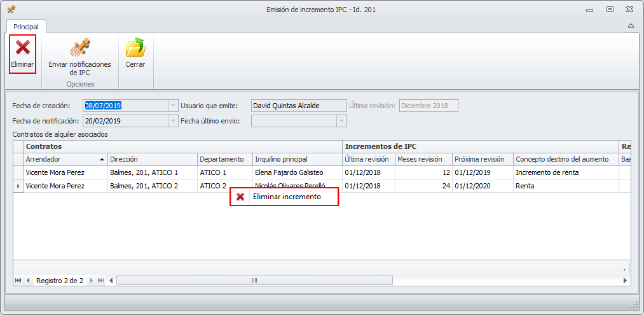
Task: Select row indicator of ATICO 2 row
Action: coord(18,186)
